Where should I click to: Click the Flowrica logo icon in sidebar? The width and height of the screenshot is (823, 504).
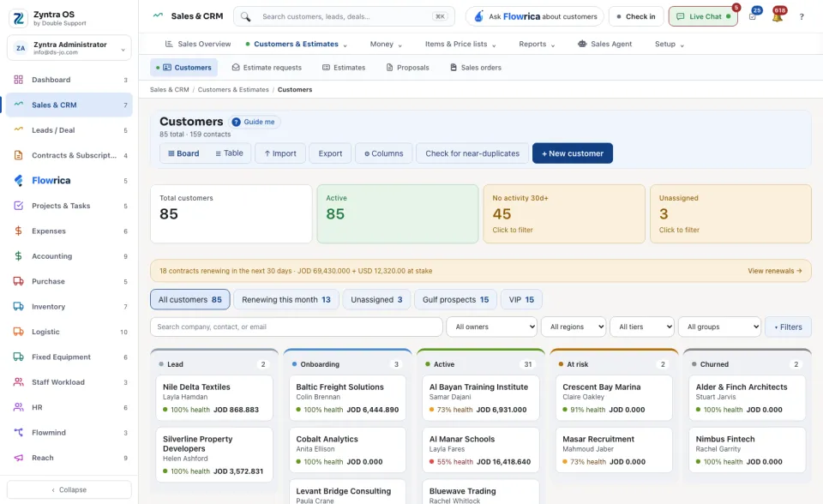(x=18, y=181)
